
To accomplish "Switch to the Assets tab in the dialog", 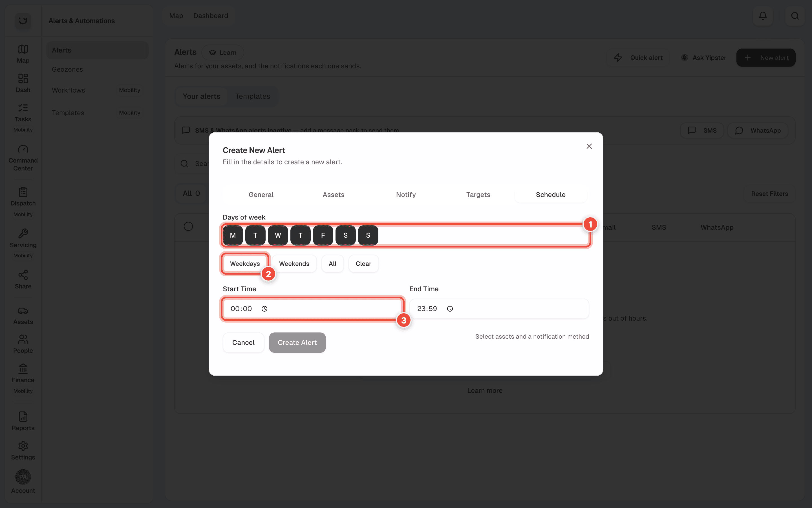I will tap(334, 195).
